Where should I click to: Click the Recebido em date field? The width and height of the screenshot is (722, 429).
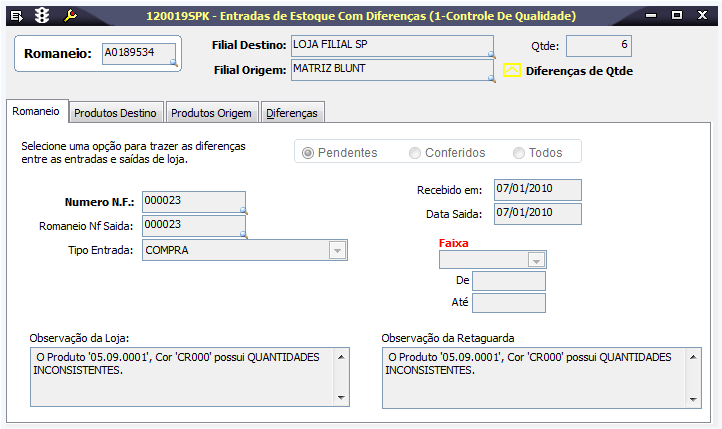coord(537,189)
